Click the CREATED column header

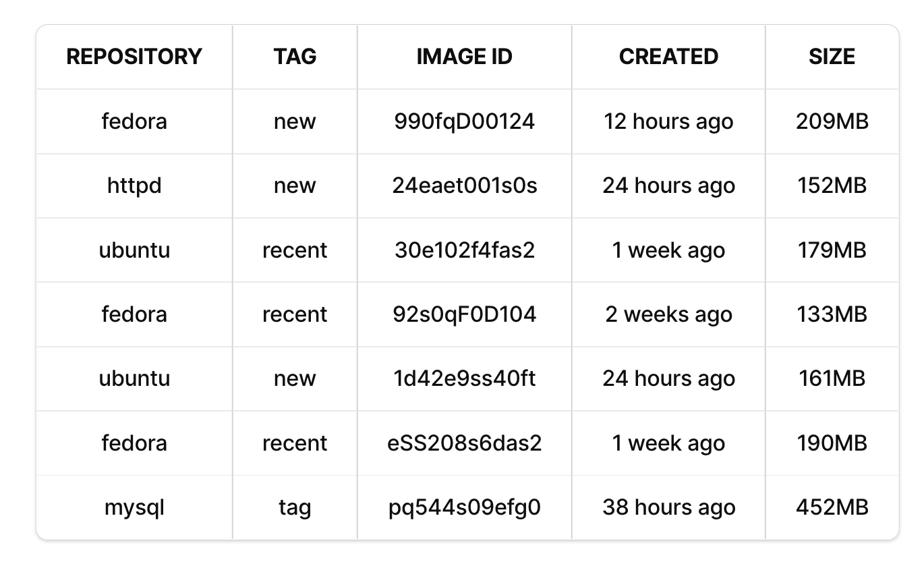point(668,57)
